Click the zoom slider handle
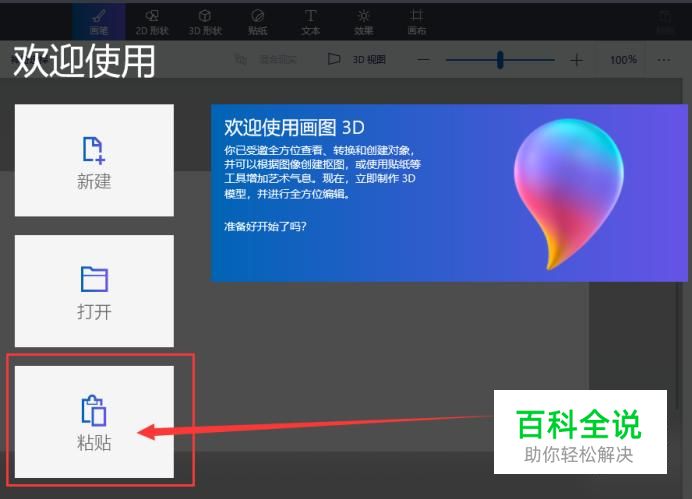The image size is (692, 499). click(x=500, y=60)
